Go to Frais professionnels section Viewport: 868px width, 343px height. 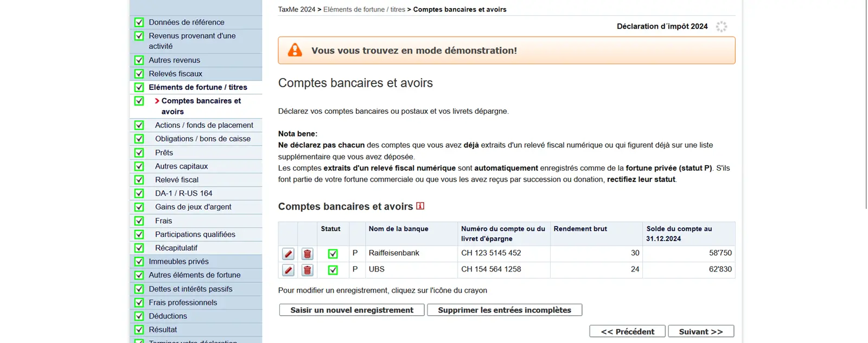click(x=183, y=302)
